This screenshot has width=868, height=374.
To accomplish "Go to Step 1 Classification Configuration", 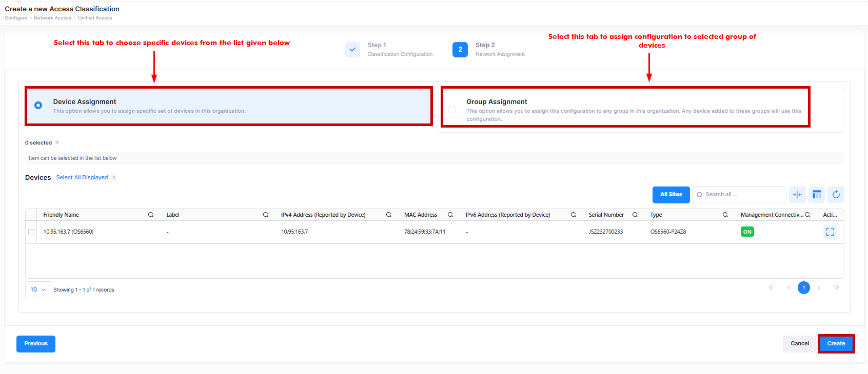I will click(x=352, y=50).
